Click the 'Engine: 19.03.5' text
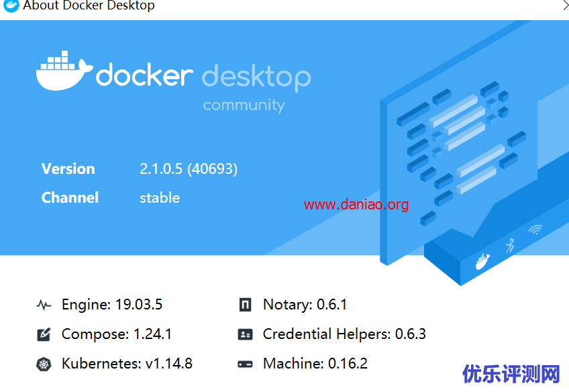 [112, 305]
